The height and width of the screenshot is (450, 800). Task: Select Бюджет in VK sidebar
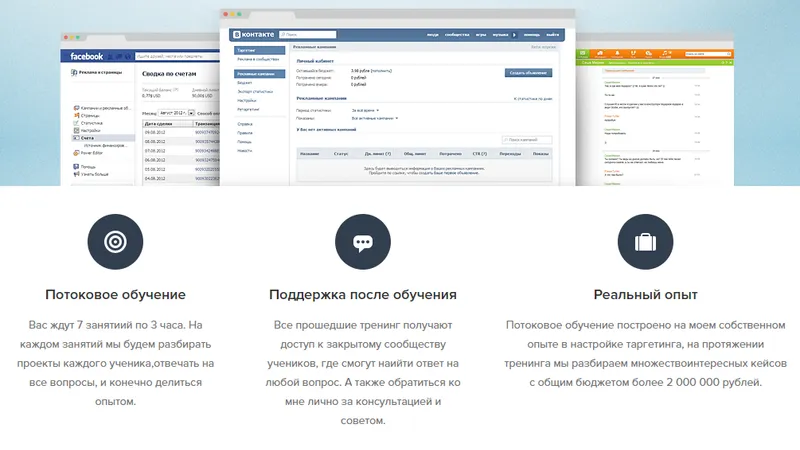point(245,83)
